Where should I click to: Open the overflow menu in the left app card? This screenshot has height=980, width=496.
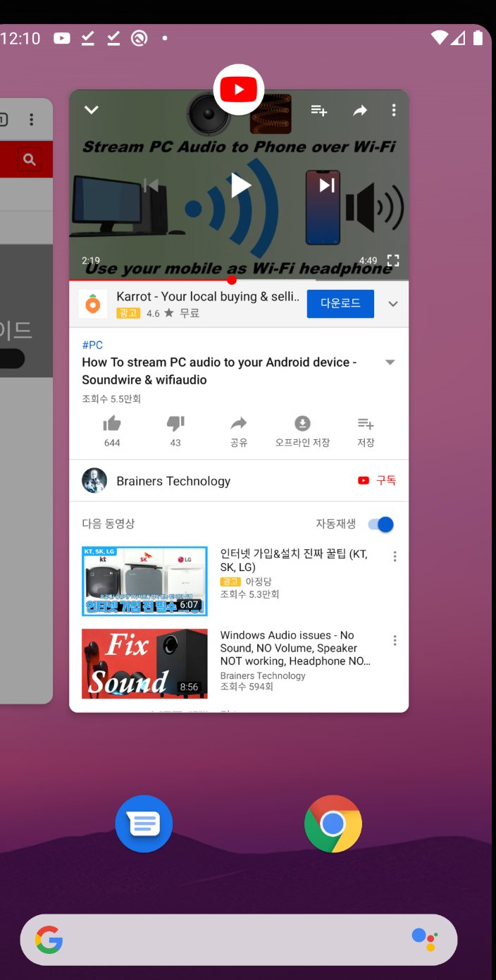(31, 119)
